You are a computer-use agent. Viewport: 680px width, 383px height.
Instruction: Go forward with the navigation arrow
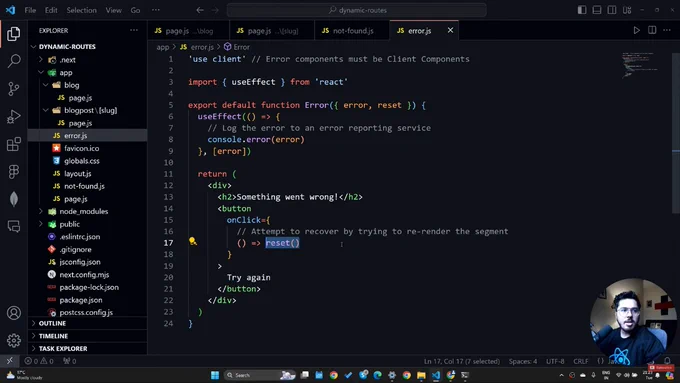click(x=215, y=10)
